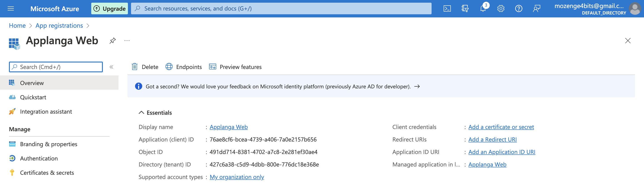
Task: Focus the global resource search box
Action: point(281,9)
